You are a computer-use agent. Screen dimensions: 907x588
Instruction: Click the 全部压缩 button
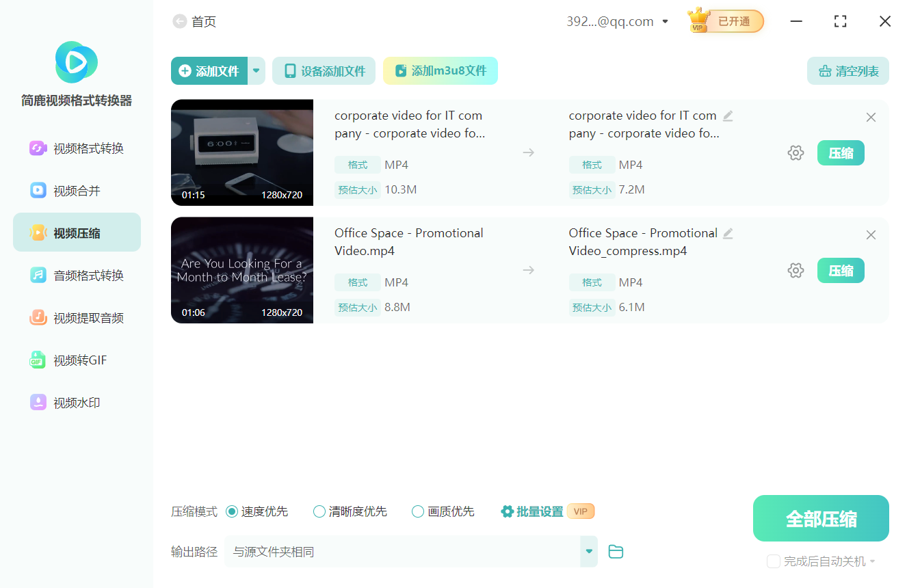(821, 518)
